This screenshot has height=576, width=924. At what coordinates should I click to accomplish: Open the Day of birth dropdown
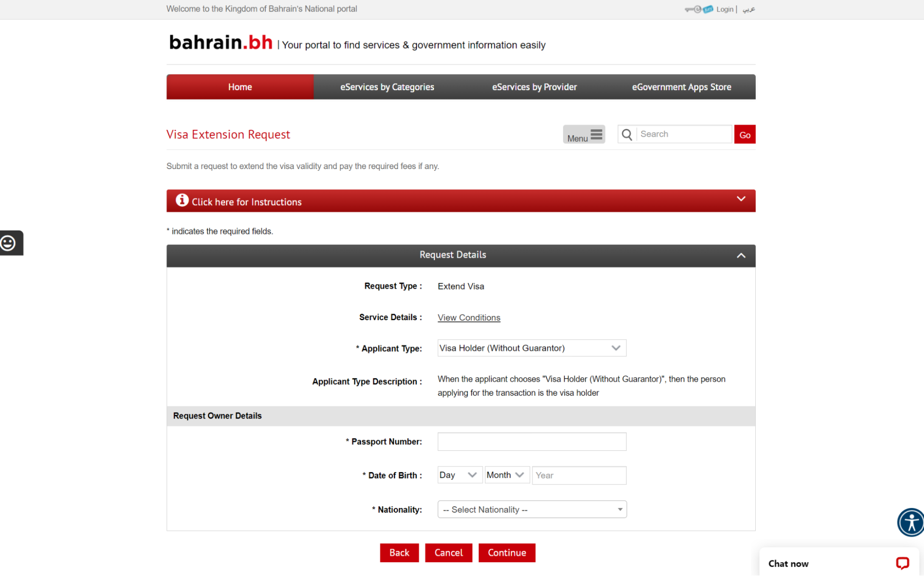[459, 475]
